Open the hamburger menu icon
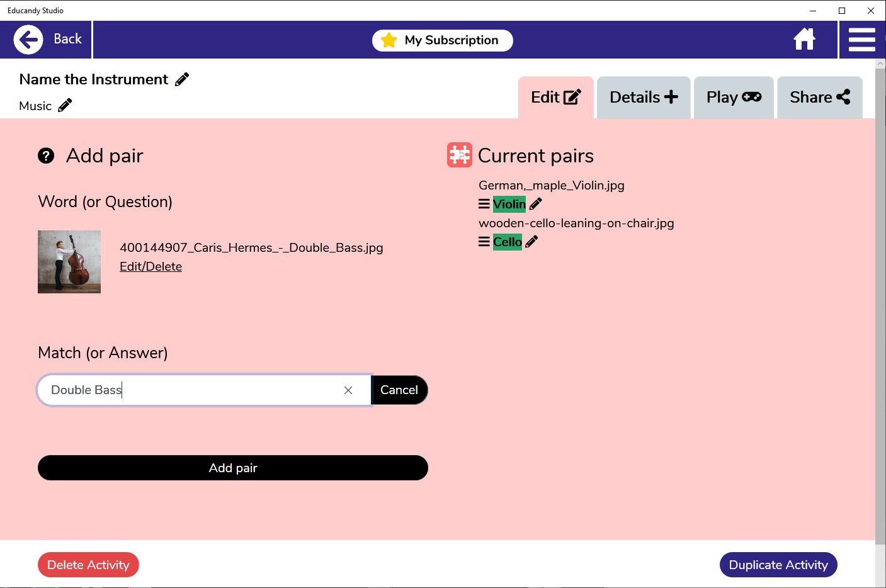This screenshot has width=886, height=588. coord(862,40)
